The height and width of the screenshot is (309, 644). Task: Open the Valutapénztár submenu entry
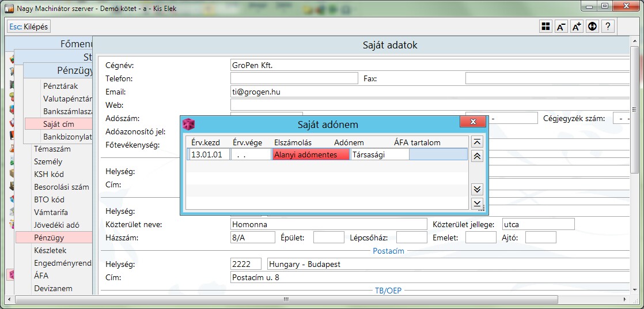(67, 99)
